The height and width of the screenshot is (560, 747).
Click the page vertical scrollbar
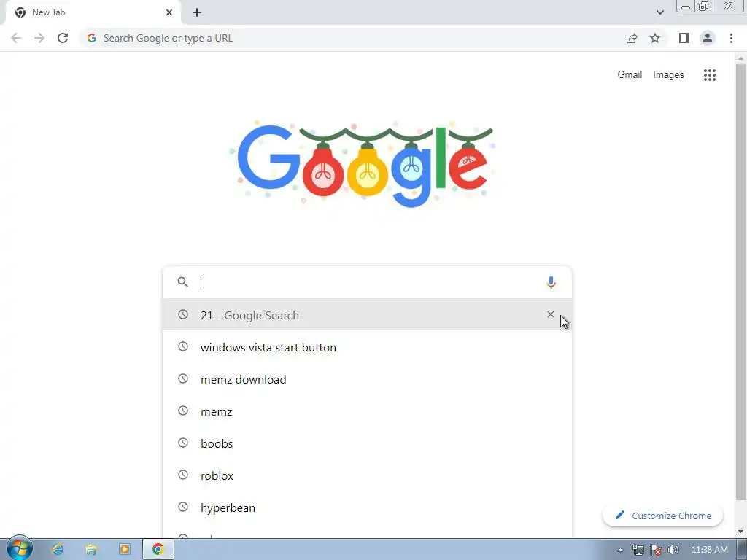[x=740, y=282]
